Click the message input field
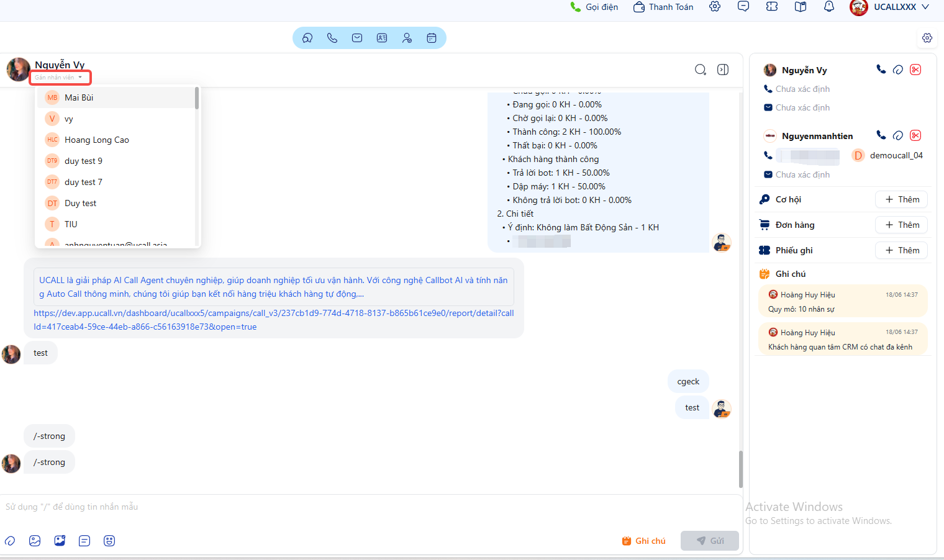Screen dimensions: 944x560 [371, 507]
